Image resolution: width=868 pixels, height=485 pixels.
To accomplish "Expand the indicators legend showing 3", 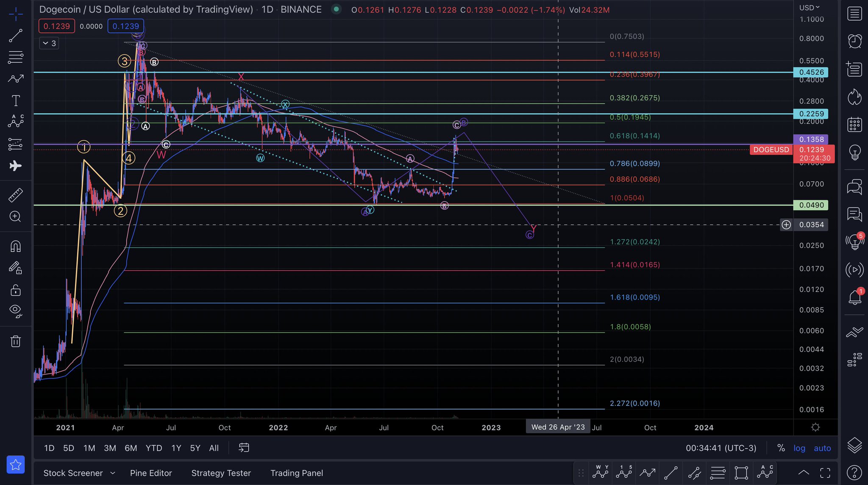I will pos(49,43).
